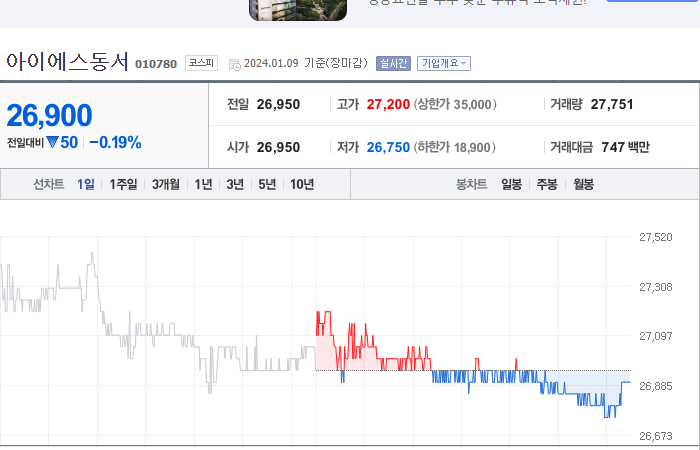Image resolution: width=700 pixels, height=450 pixels.
Task: Click the stock name 아이에스동서
Action: click(67, 62)
